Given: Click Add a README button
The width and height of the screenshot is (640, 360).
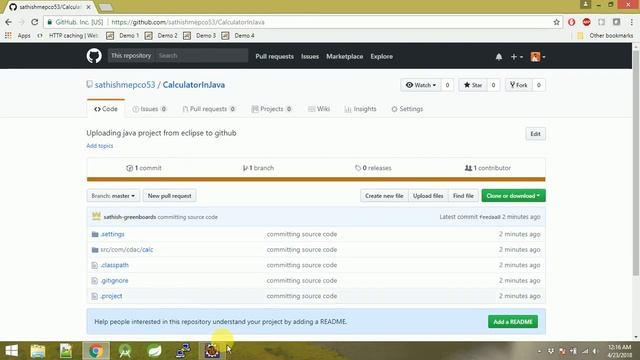Looking at the screenshot, I should point(513,322).
